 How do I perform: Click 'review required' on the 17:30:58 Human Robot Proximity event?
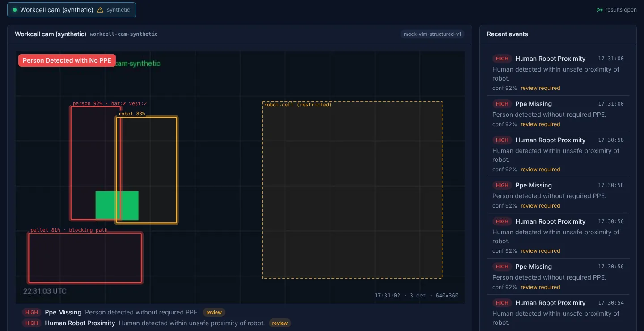[540, 170]
